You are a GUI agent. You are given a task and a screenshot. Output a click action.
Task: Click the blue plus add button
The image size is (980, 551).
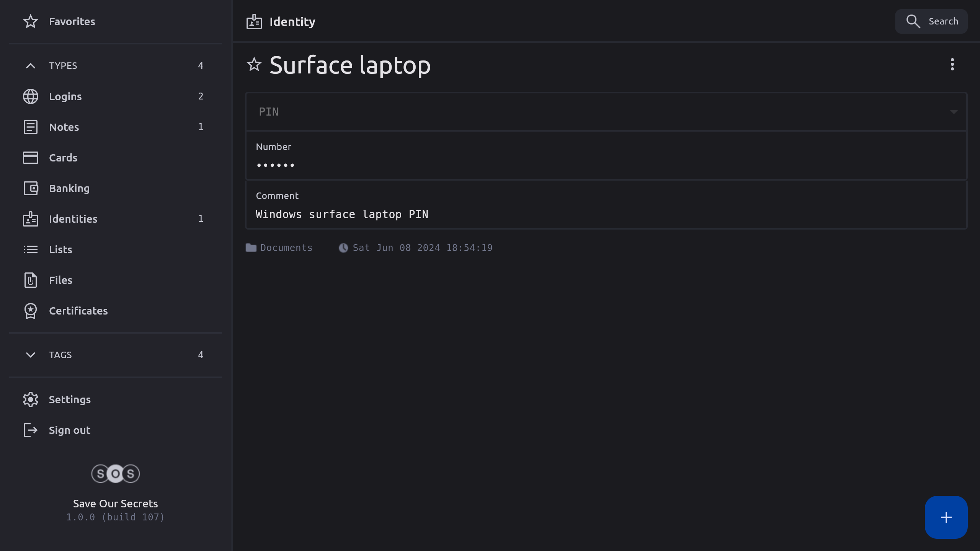click(x=946, y=517)
